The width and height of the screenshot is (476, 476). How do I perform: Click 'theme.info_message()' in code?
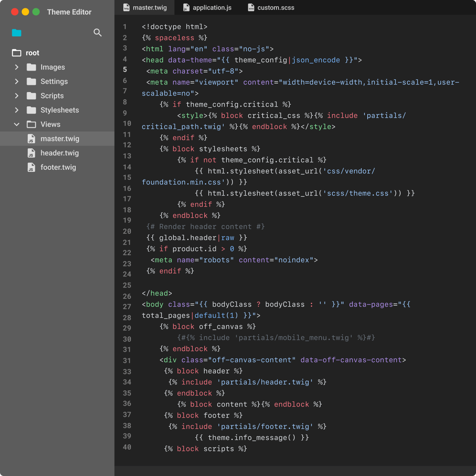click(252, 438)
